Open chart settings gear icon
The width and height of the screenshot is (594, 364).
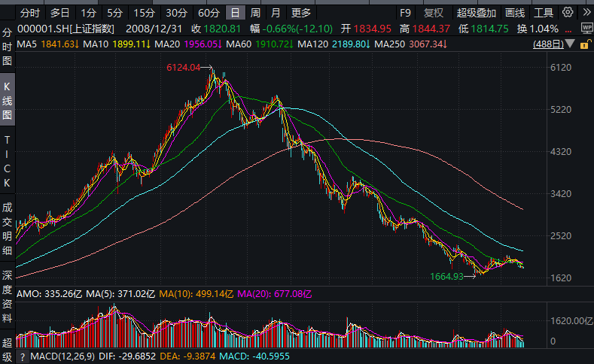click(566, 13)
